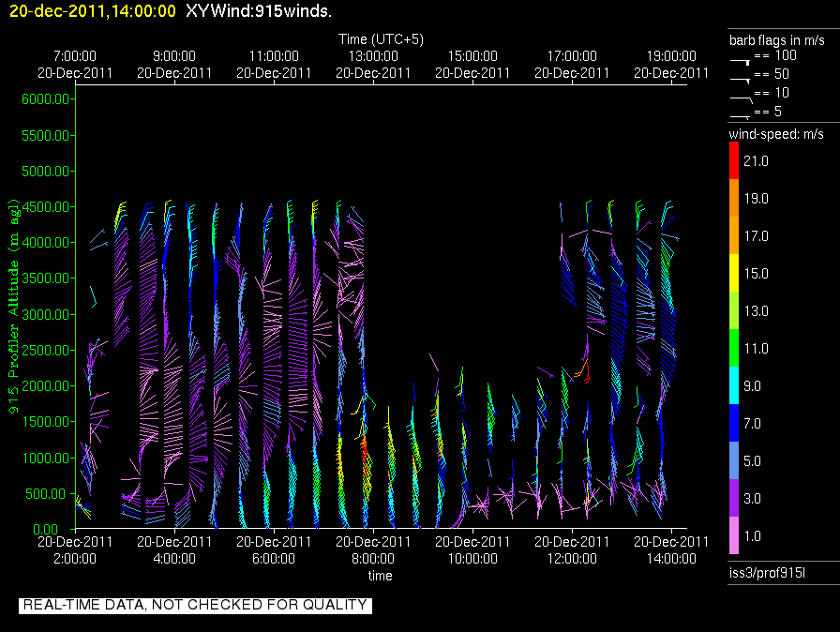Click the bottom axis label 8:00:00

pyautogui.click(x=373, y=559)
